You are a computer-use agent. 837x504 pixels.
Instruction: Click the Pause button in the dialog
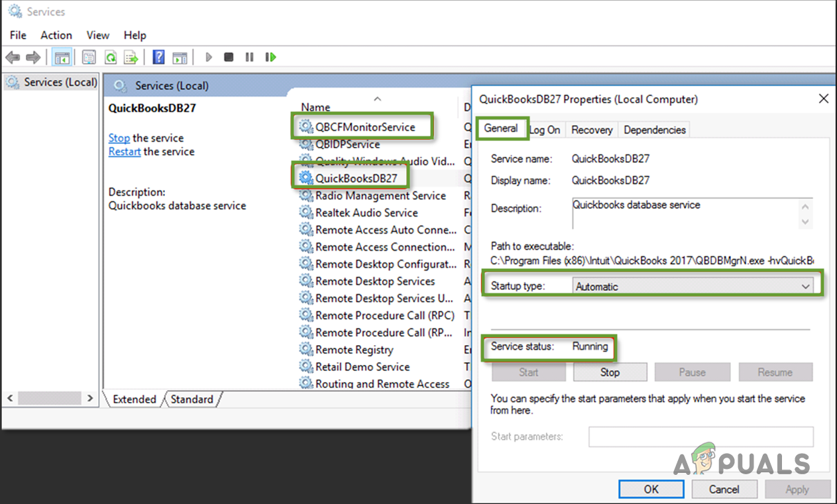click(x=692, y=372)
